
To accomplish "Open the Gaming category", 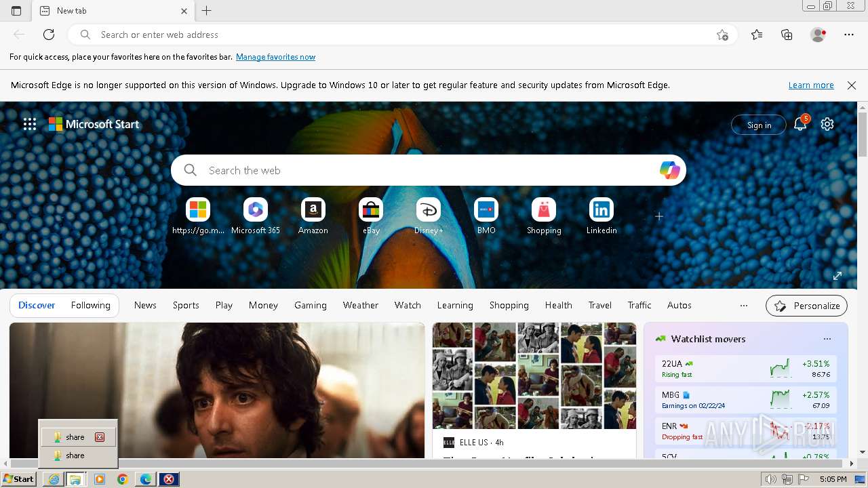I will pyautogui.click(x=311, y=306).
